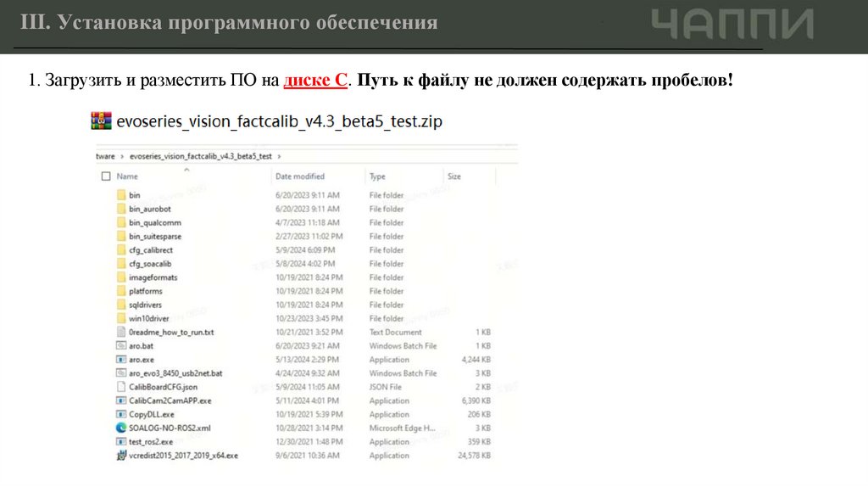Select the platforms folder name

[146, 291]
